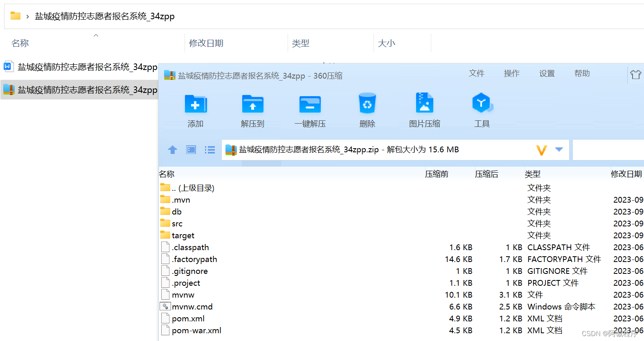Image resolution: width=644 pixels, height=341 pixels.
Task: Select the mvnw file name
Action: coord(183,295)
